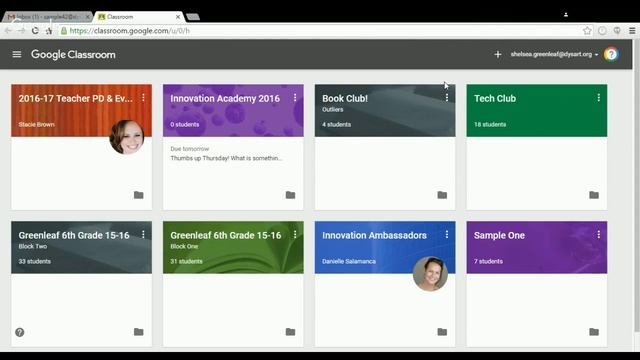
Task: Open the 'Thumbs up Thursday!' assignment due tomorrow
Action: click(x=226, y=158)
